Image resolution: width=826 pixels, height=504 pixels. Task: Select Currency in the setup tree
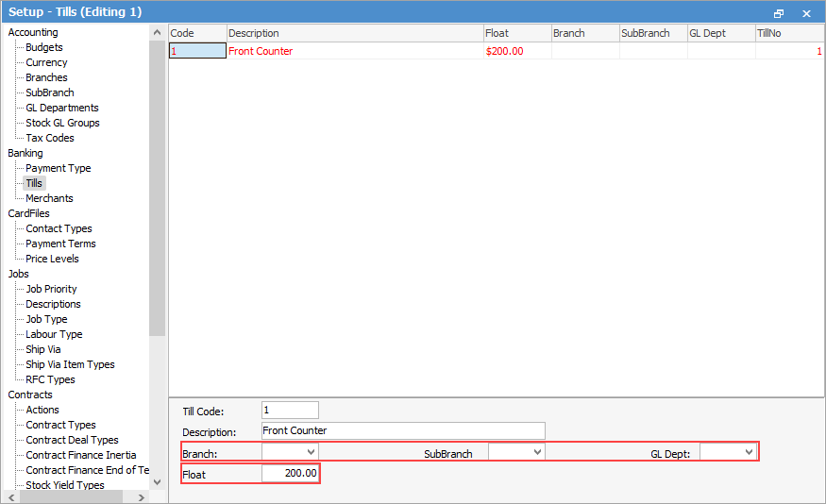pyautogui.click(x=46, y=62)
